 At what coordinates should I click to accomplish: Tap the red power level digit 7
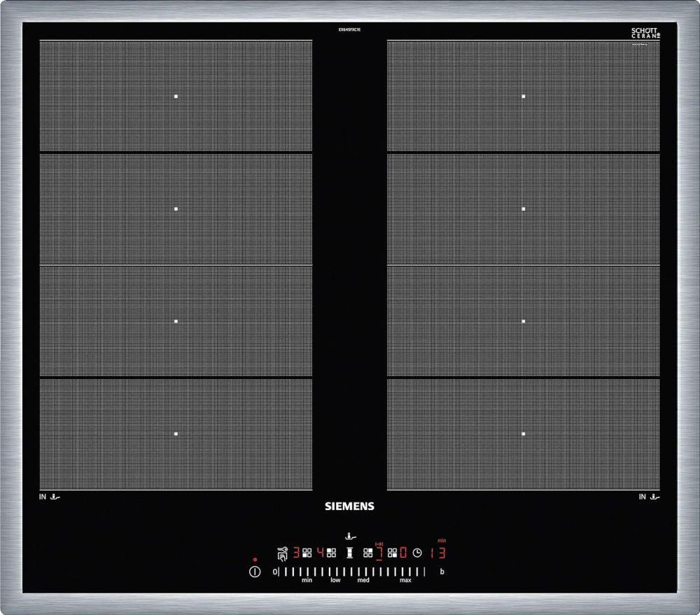(x=379, y=553)
